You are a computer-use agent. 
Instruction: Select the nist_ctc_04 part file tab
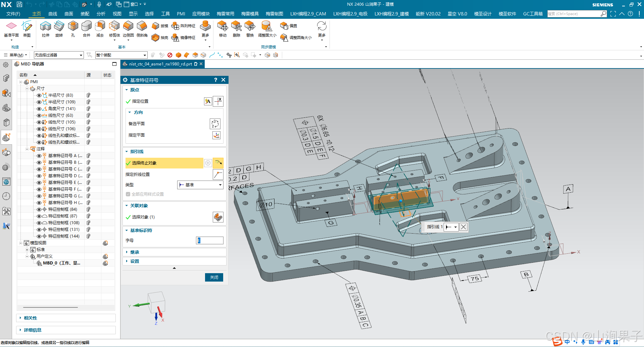click(x=160, y=64)
